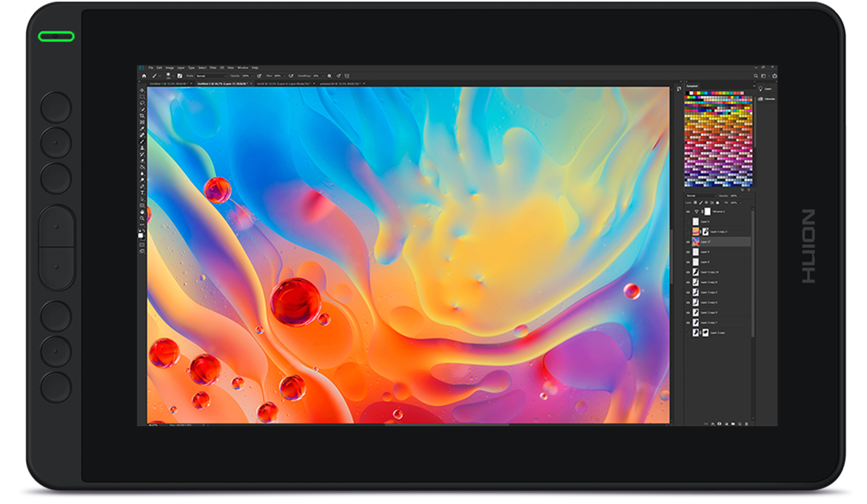Enable Lock transparent pixels in Layers panel

click(694, 202)
